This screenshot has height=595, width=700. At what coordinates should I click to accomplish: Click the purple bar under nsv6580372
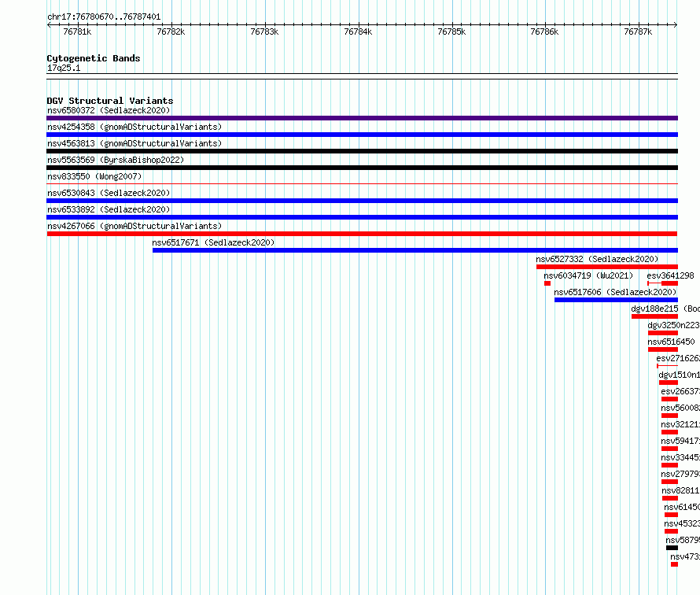tap(362, 118)
